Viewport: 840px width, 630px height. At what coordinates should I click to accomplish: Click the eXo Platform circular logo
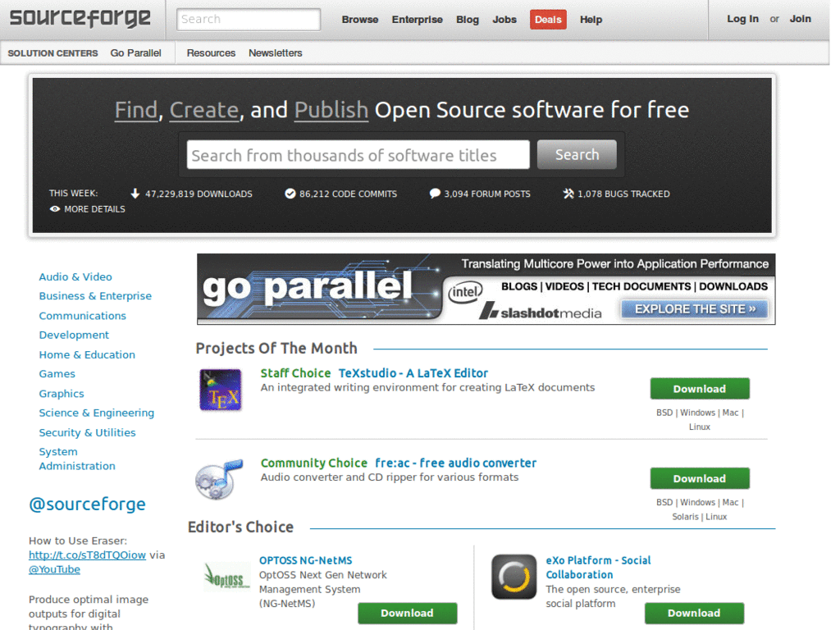coord(514,577)
